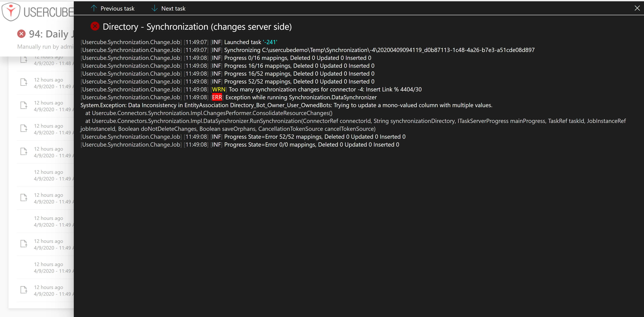Select the title Directory - Synchronization (changes server side)

click(x=197, y=27)
